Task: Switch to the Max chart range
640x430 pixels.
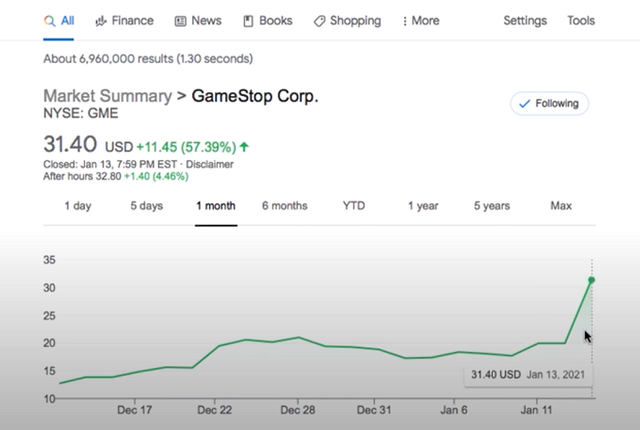Action: tap(561, 206)
